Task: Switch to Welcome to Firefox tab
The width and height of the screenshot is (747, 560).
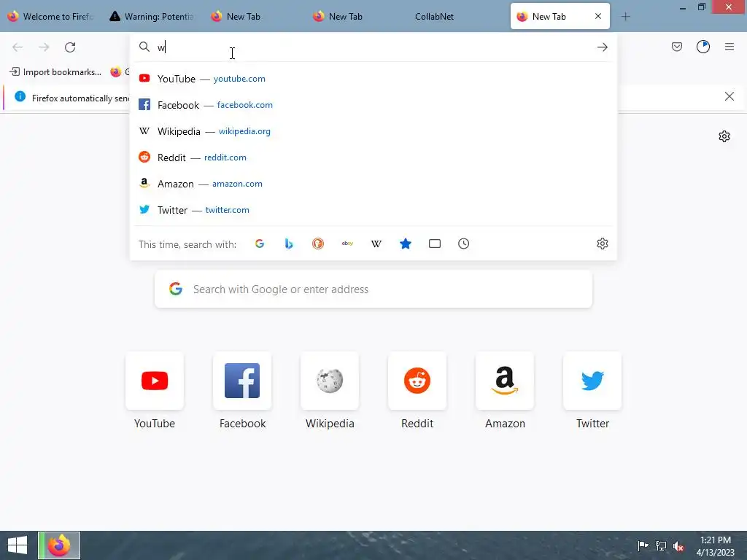Action: (52, 17)
